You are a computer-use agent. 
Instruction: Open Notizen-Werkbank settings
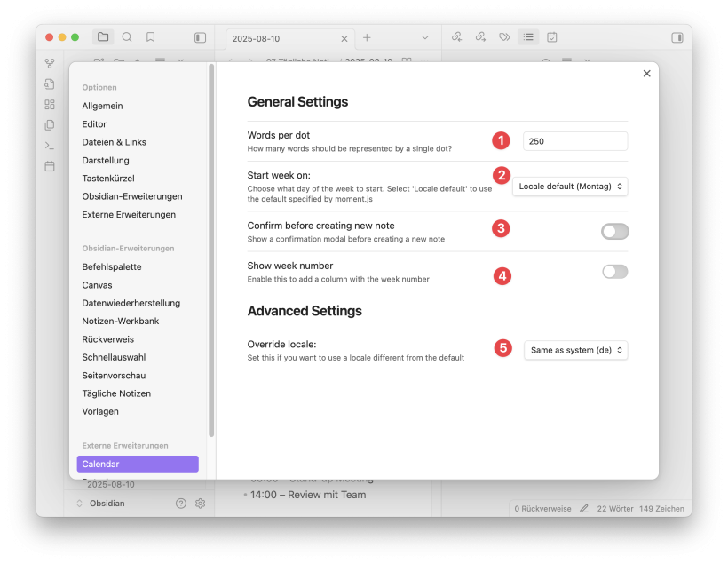pyautogui.click(x=121, y=321)
